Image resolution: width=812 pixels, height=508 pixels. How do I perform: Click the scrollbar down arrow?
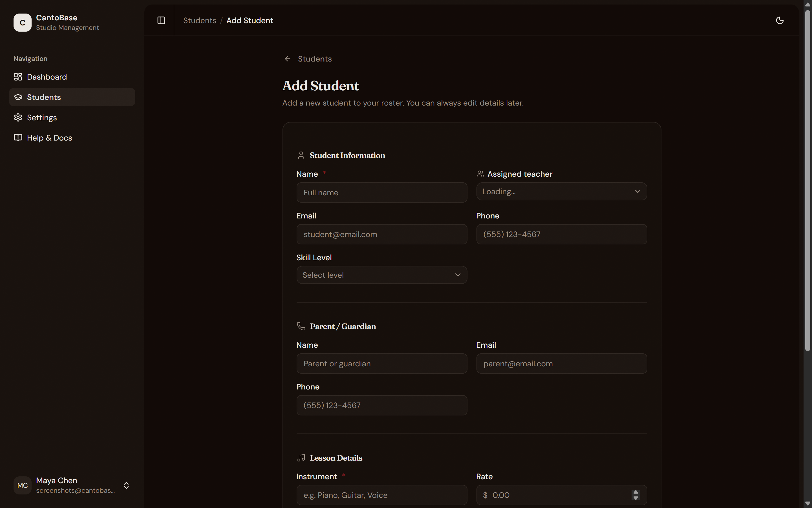808,503
